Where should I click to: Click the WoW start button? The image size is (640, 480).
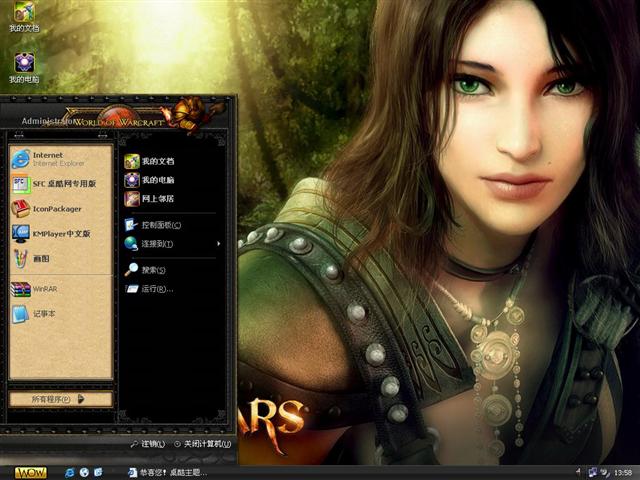click(30, 471)
